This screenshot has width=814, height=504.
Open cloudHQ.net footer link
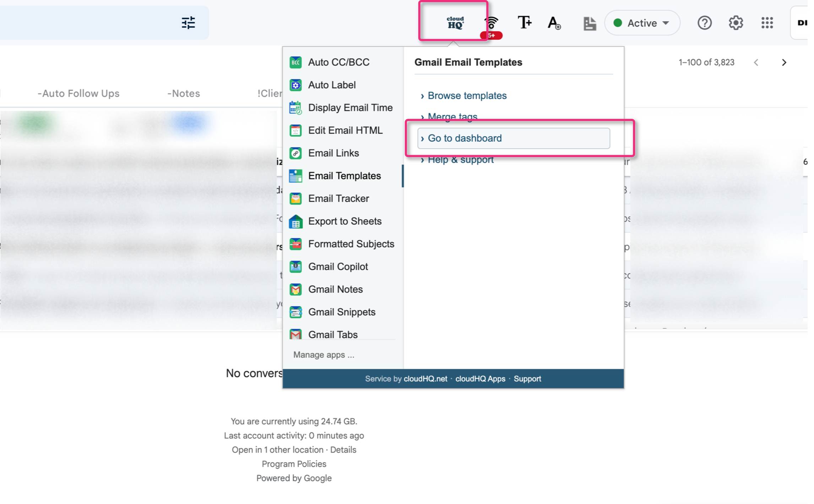click(x=425, y=379)
